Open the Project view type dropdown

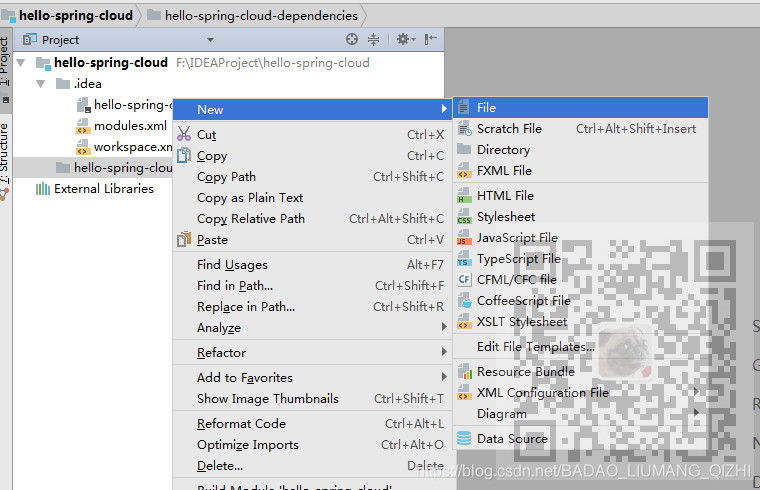[x=210, y=40]
